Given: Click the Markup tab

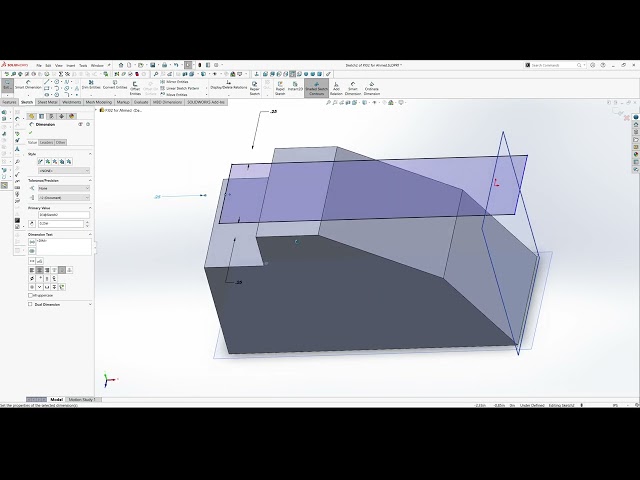Looking at the screenshot, I should 123,102.
